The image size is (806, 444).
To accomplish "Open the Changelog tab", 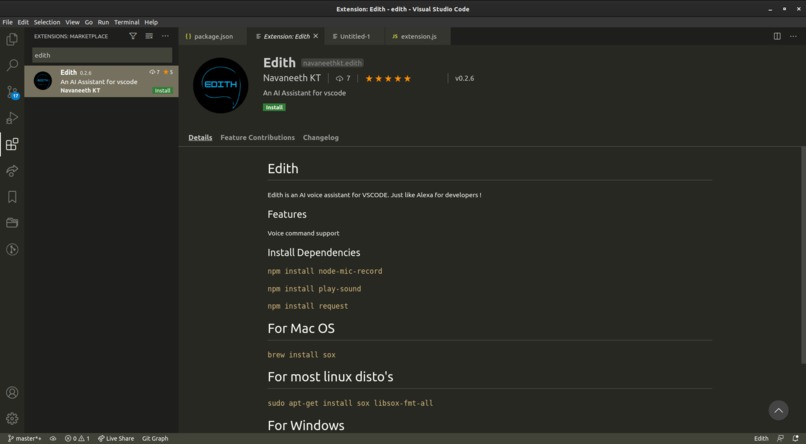I will click(321, 138).
